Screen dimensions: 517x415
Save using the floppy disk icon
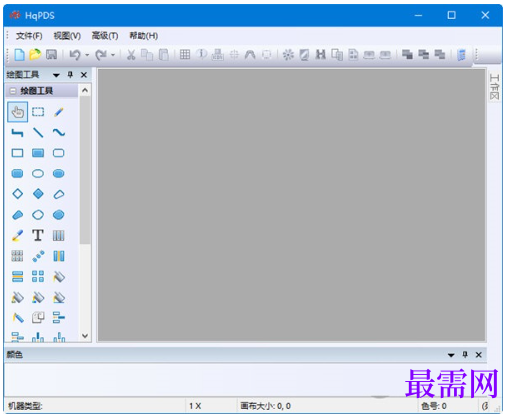pos(51,54)
